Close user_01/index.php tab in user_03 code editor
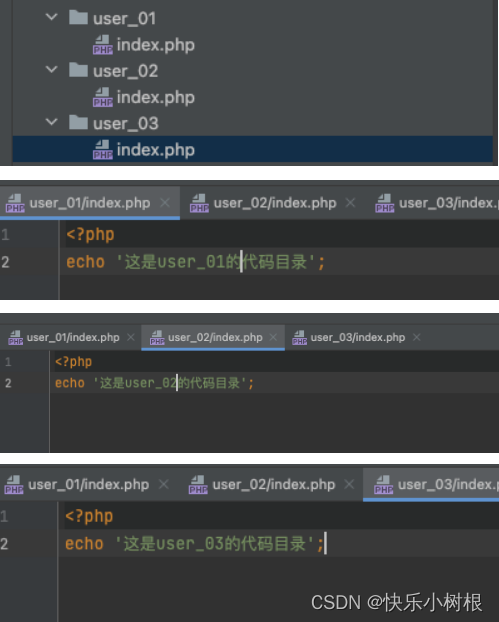Viewport: 499px width, 622px height. [x=164, y=484]
